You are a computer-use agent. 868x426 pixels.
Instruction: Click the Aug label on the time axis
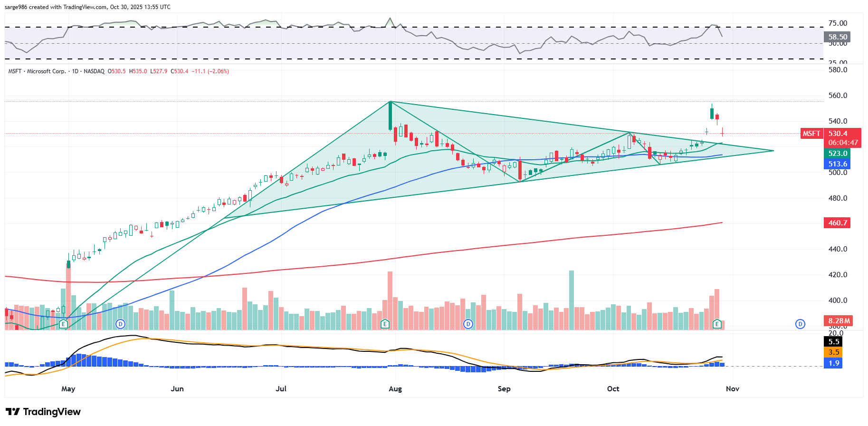pyautogui.click(x=395, y=389)
